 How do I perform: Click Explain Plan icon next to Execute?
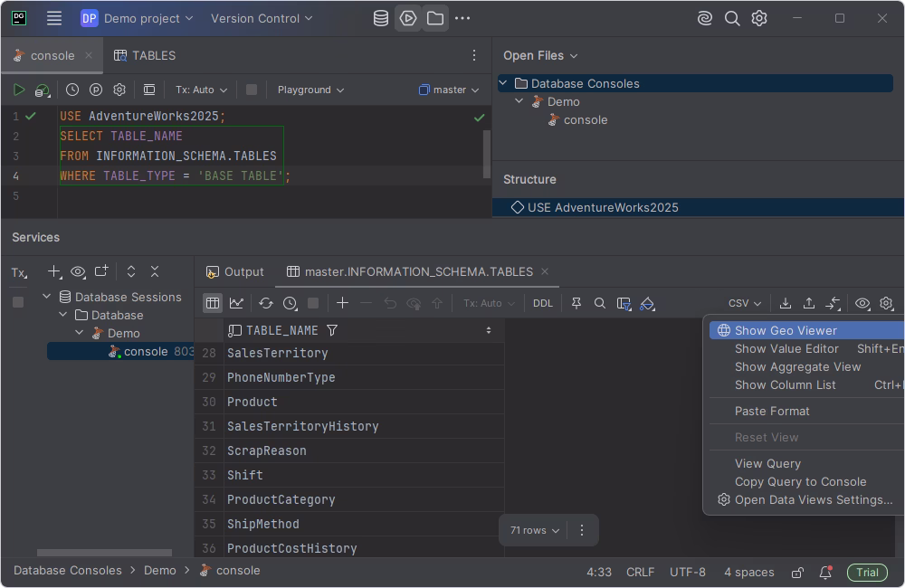click(43, 90)
